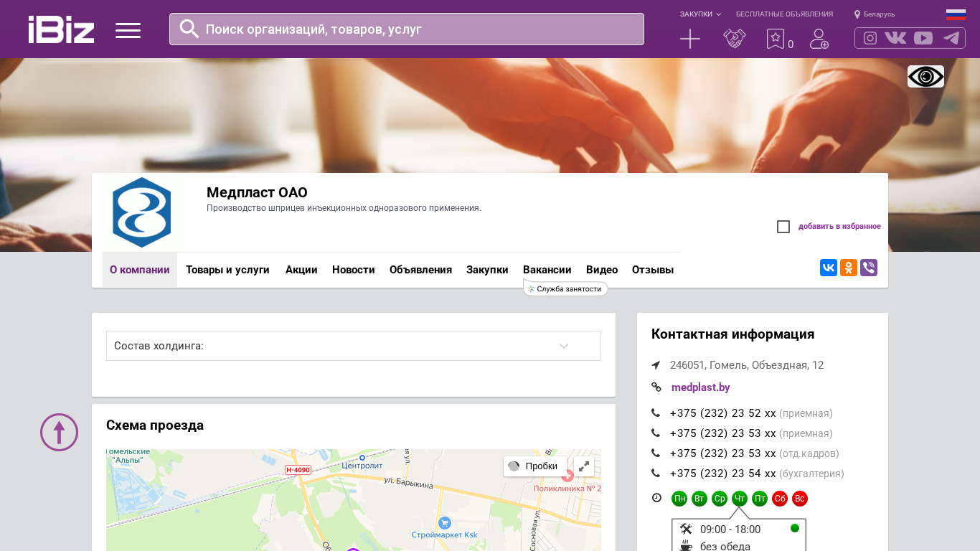Check the 'добавить в избранное' checkbox
This screenshot has width=980, height=551.
coord(783,227)
